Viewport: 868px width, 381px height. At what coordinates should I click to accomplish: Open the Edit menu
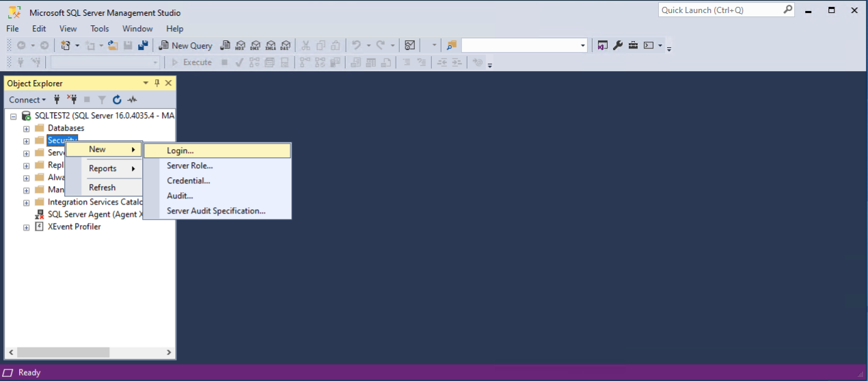click(x=39, y=29)
